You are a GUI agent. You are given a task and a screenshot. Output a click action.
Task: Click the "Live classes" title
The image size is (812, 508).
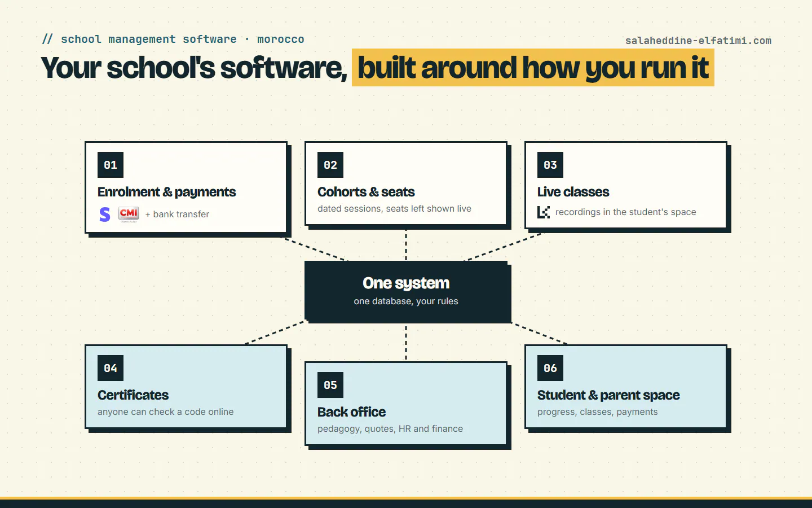573,192
